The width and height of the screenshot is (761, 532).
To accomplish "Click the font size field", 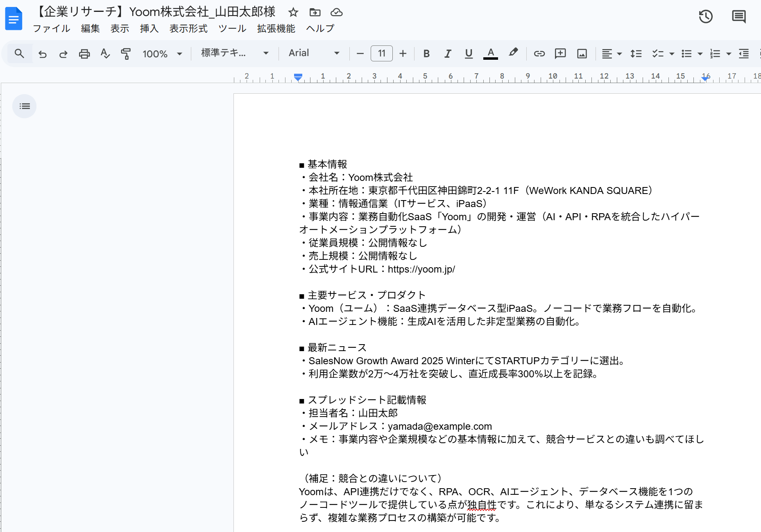I will (382, 54).
